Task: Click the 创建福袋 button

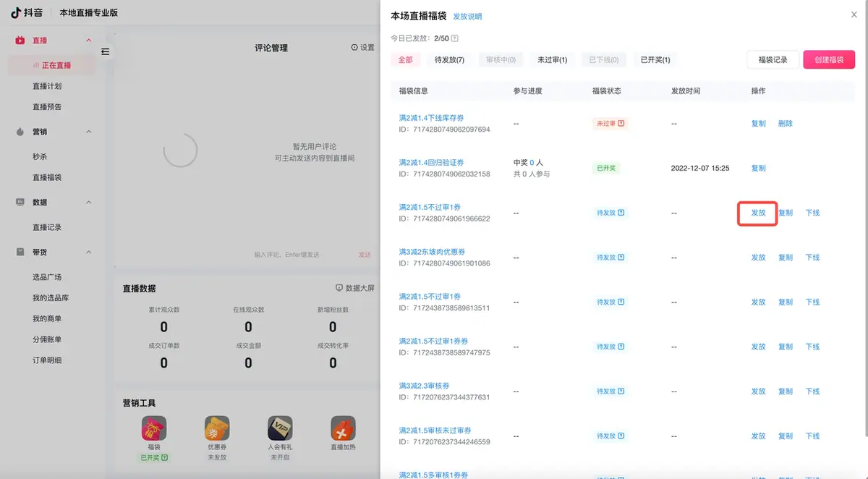Action: [x=829, y=60]
